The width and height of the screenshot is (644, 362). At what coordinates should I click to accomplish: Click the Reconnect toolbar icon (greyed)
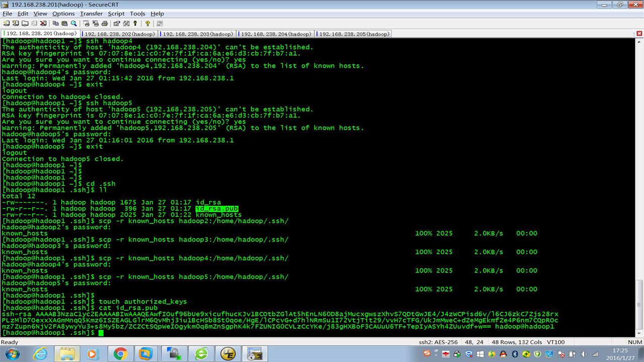tap(34, 23)
